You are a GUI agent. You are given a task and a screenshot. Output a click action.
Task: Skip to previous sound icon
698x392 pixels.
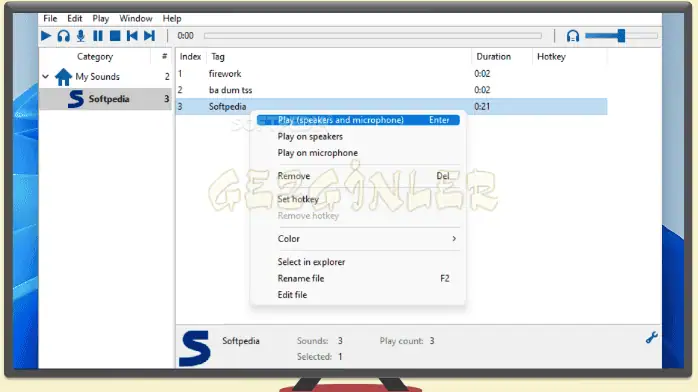click(132, 36)
